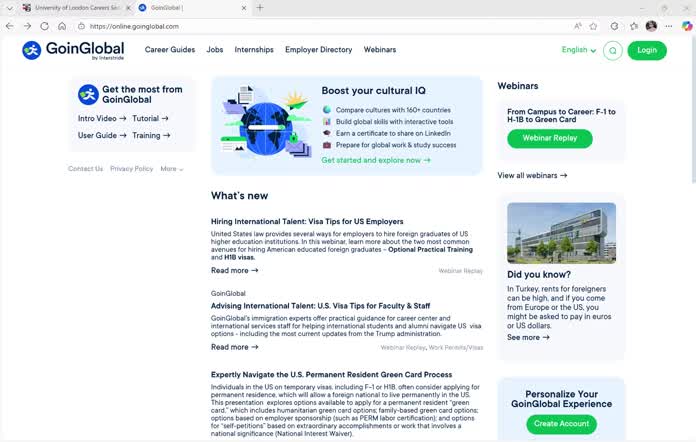
Task: Click the browser home icon
Action: tap(62, 26)
